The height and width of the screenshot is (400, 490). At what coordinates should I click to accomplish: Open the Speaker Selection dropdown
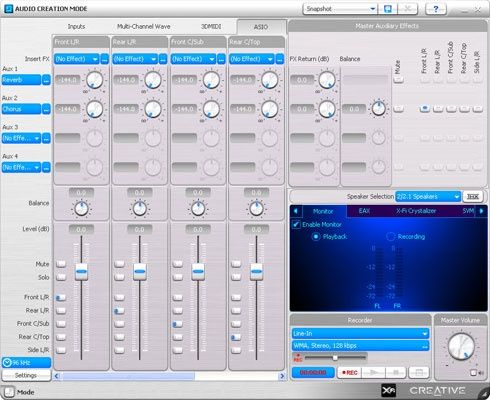point(428,197)
